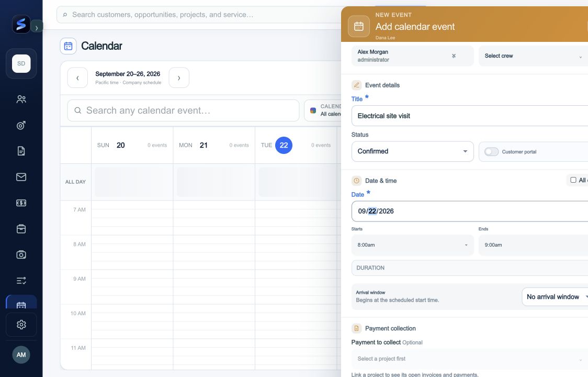Viewport: 588px width, 377px height.
Task: Toggle the Customer portal switch
Action: [x=491, y=152]
